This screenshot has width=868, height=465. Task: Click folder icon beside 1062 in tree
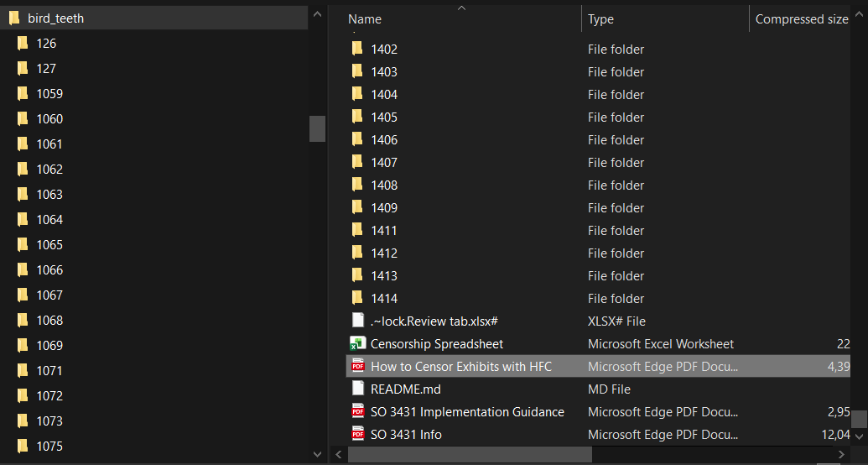pyautogui.click(x=23, y=169)
